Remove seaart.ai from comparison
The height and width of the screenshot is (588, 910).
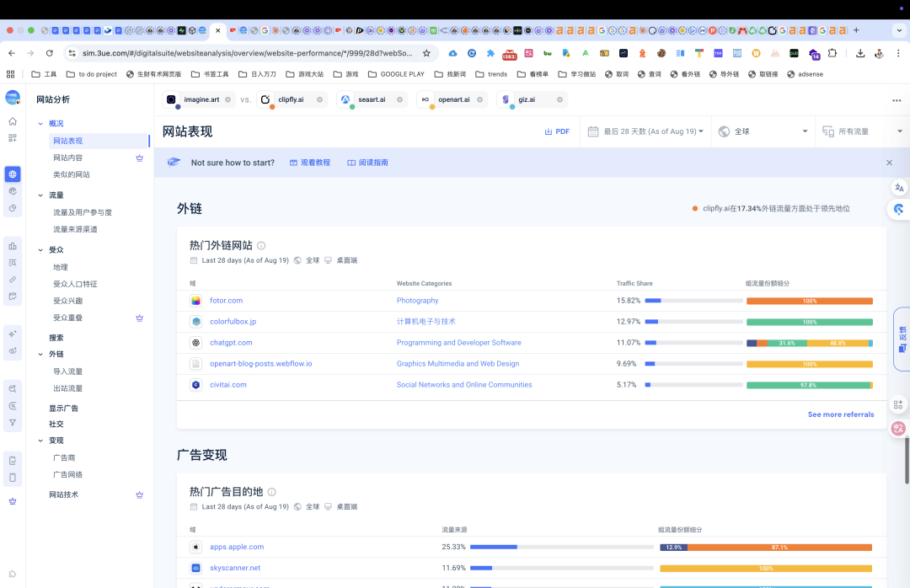(399, 100)
